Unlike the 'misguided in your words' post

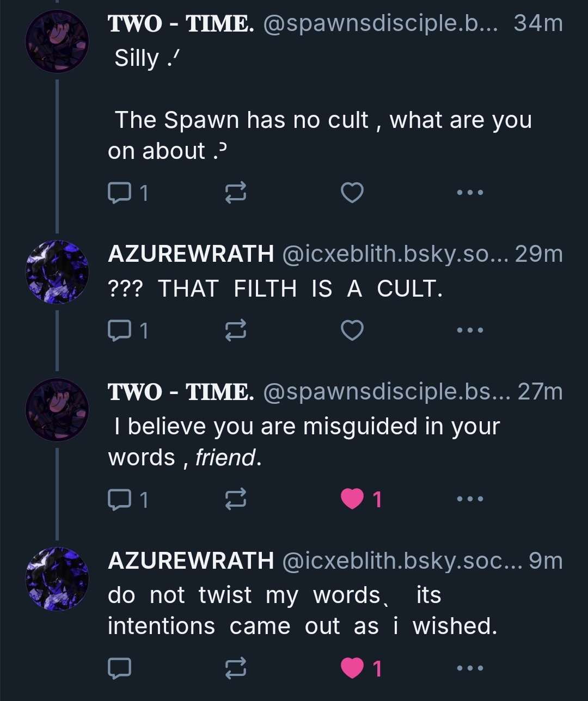352,499
